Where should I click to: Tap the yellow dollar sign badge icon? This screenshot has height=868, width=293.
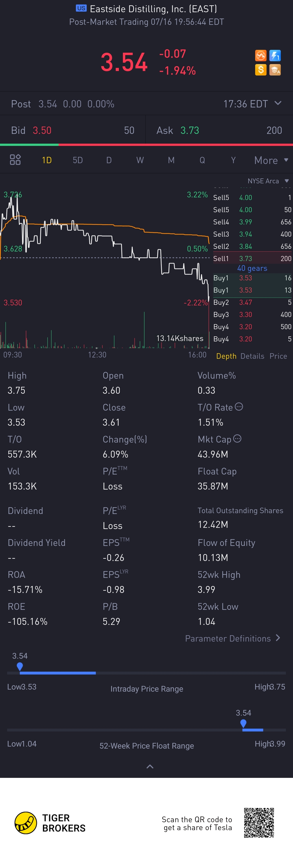[261, 70]
